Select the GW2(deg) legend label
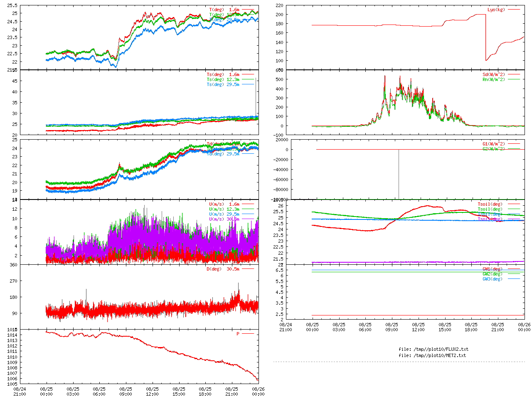532x399 pixels. tap(493, 274)
